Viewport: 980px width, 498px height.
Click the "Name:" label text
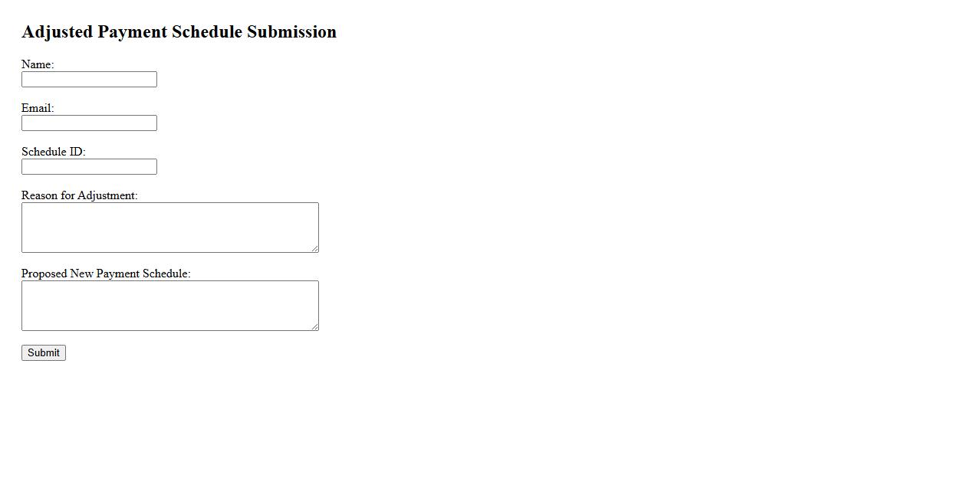(38, 64)
